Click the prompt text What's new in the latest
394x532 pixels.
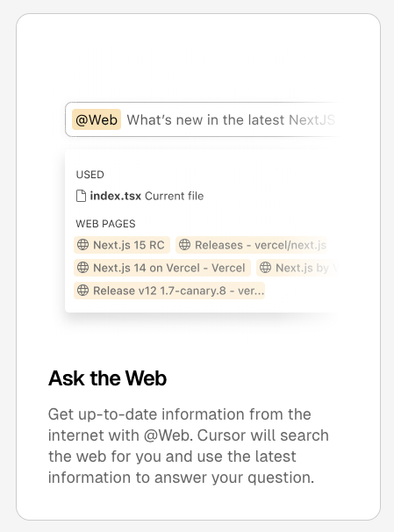[205, 119]
